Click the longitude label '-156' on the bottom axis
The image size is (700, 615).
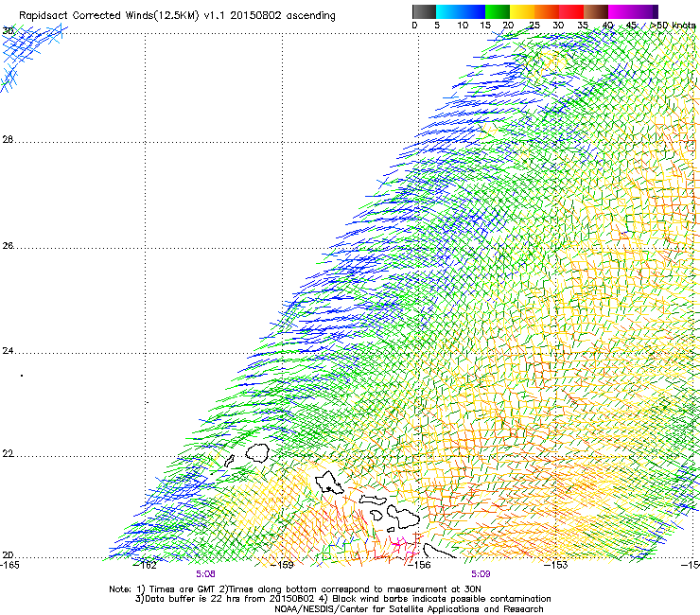point(421,565)
